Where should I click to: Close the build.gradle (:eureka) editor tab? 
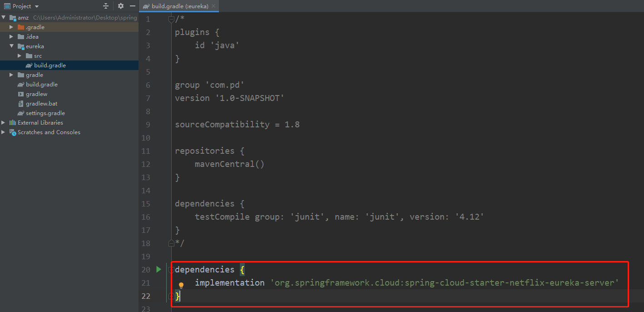(x=214, y=6)
